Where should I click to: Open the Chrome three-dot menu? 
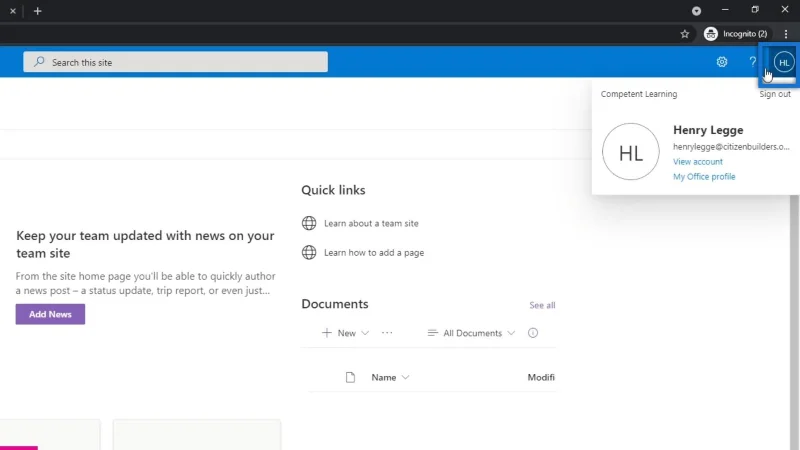(x=786, y=34)
